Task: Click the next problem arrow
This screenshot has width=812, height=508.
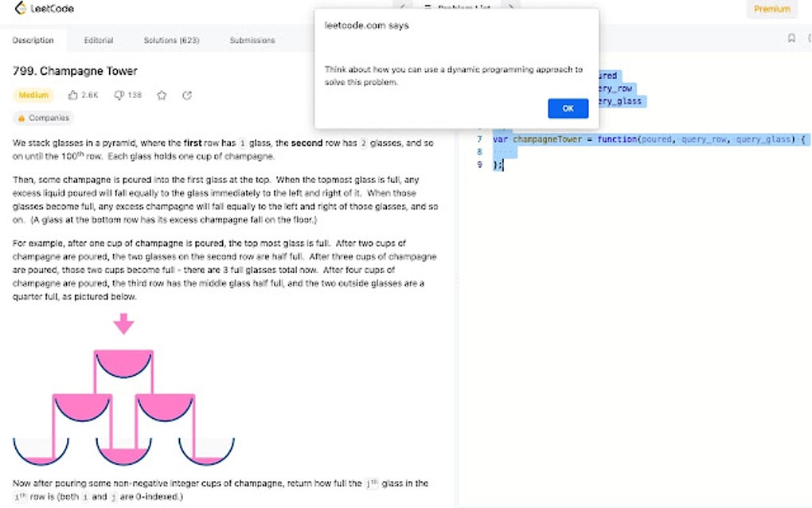Action: click(x=510, y=7)
